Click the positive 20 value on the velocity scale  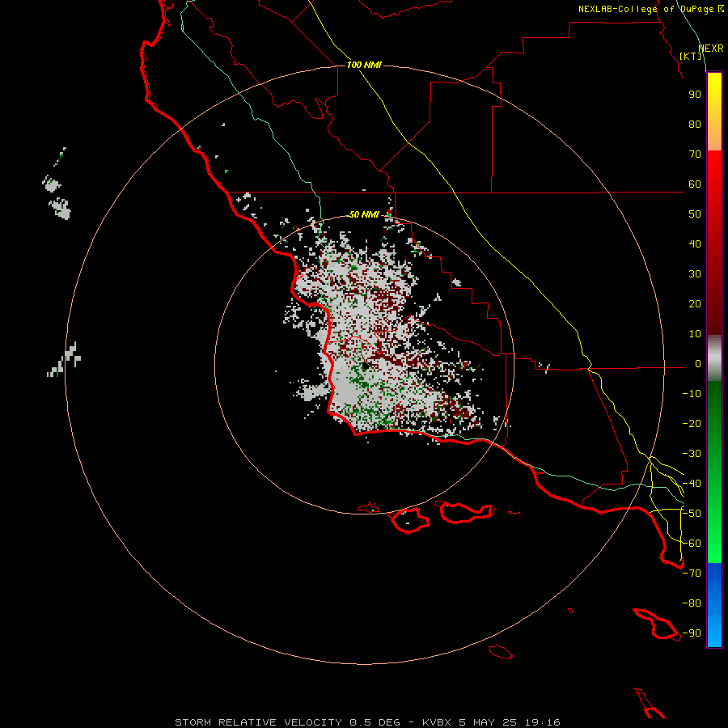pos(695,303)
